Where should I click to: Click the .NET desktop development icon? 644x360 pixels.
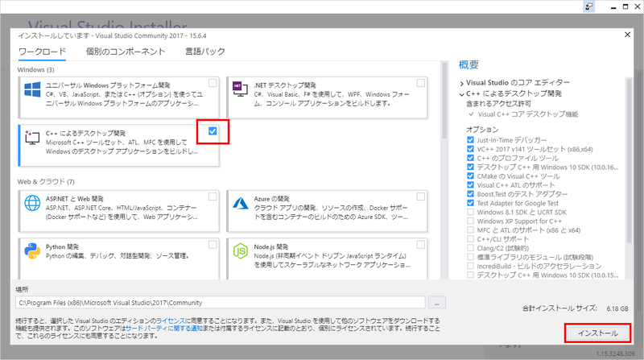pos(240,89)
